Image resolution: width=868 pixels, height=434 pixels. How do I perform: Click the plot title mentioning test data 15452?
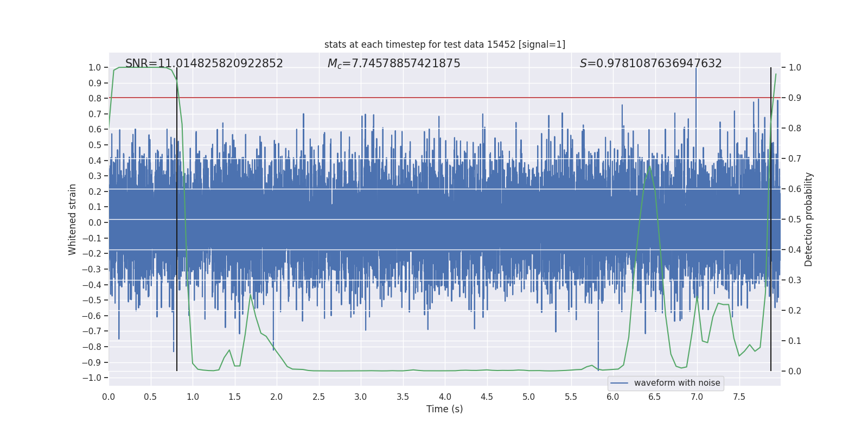click(x=444, y=44)
